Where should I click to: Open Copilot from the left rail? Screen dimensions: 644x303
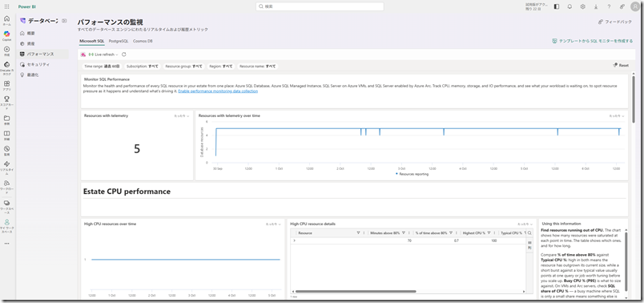[x=6, y=35]
